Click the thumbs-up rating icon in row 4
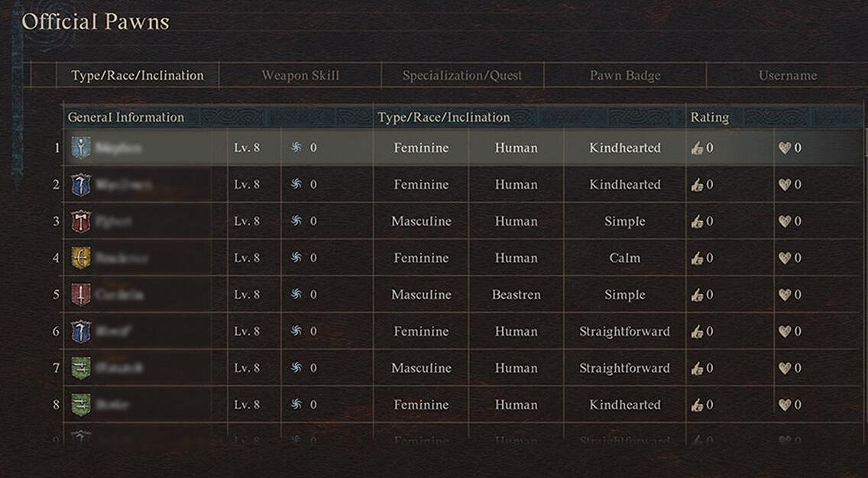The height and width of the screenshot is (478, 868). [x=697, y=258]
